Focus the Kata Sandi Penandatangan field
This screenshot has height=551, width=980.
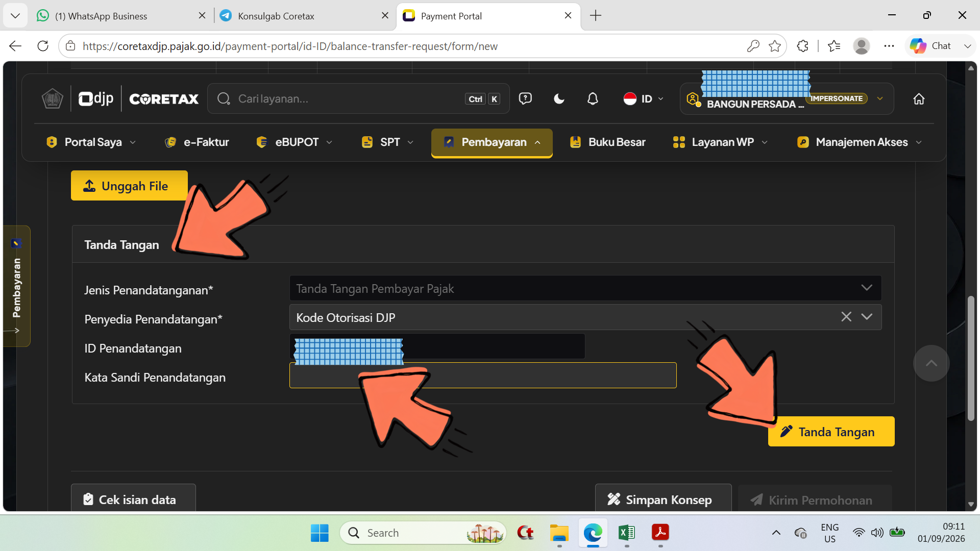tap(483, 375)
